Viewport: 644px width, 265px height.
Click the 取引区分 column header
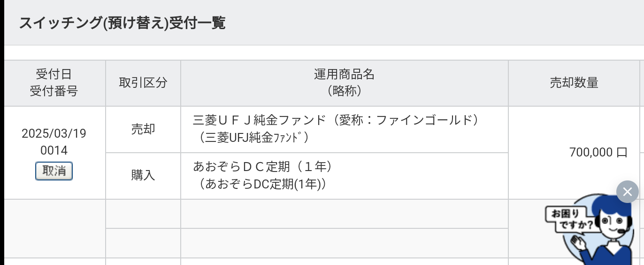click(143, 83)
